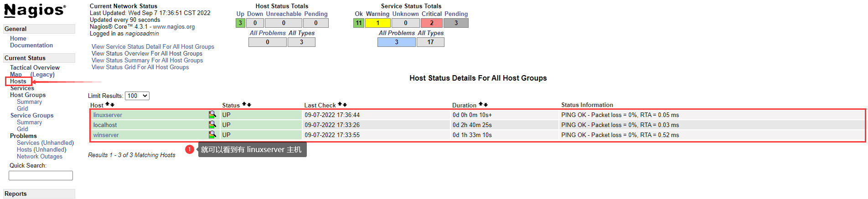The image size is (868, 199).
Task: Sort the Duration column ascending
Action: pyautogui.click(x=481, y=105)
